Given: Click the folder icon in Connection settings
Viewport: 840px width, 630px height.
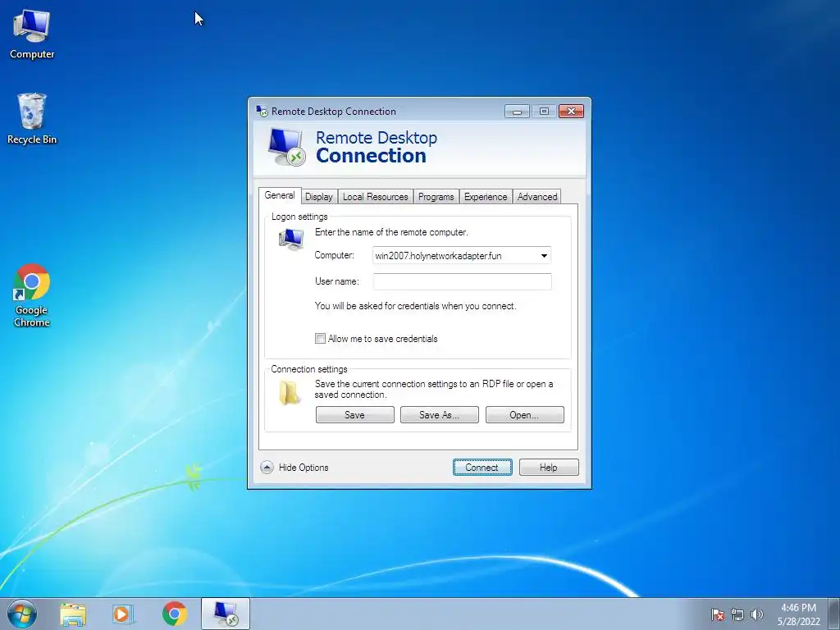Looking at the screenshot, I should coord(290,393).
